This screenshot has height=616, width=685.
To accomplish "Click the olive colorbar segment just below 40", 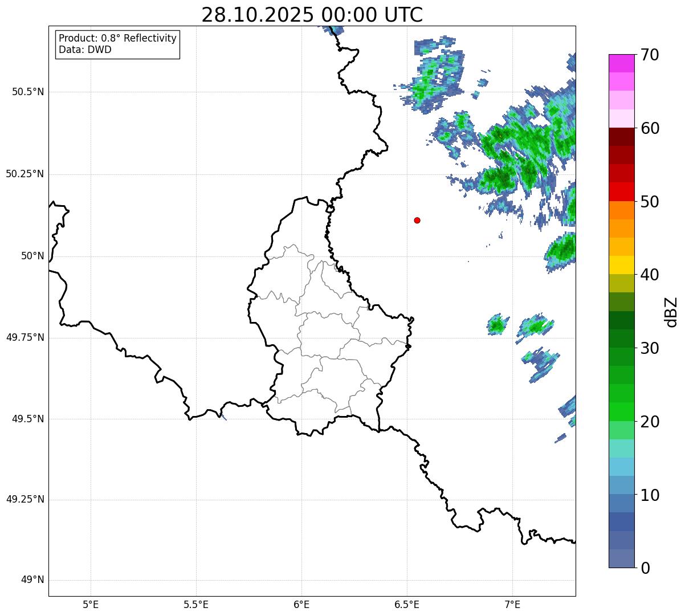I will tap(622, 284).
